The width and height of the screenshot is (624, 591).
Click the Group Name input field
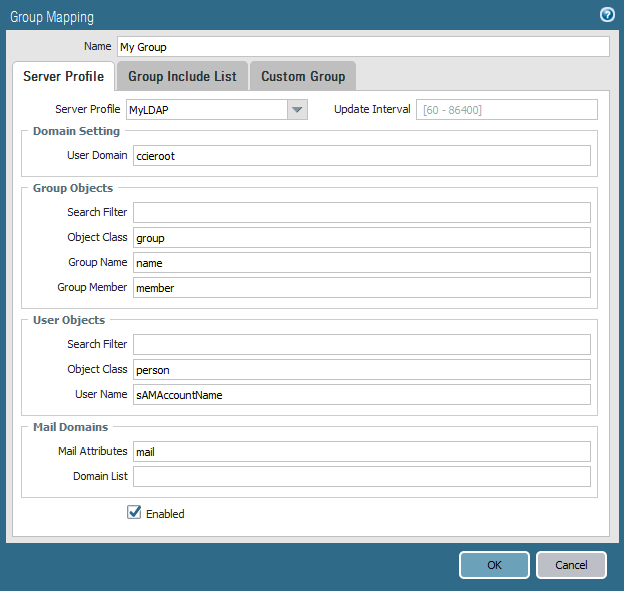pos(361,262)
